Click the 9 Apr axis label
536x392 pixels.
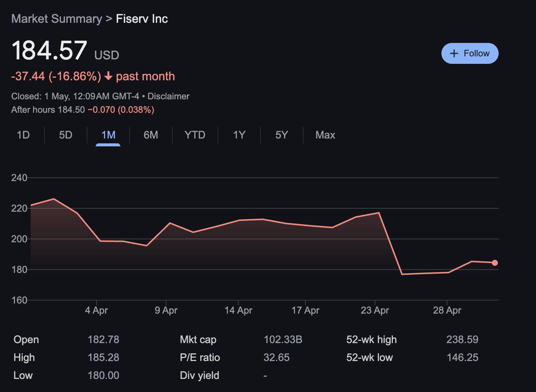point(166,310)
